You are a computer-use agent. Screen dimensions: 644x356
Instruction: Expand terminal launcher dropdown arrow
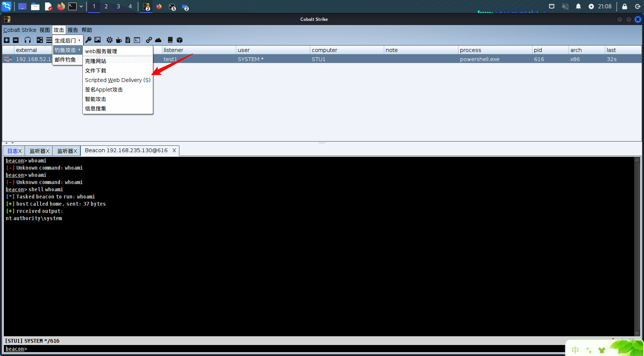pos(81,6)
